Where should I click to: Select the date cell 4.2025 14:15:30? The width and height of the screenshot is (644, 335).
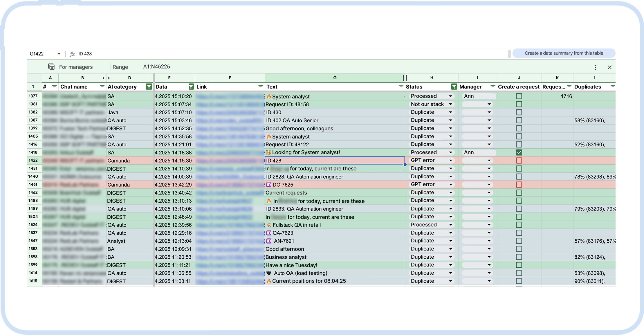[x=174, y=161]
